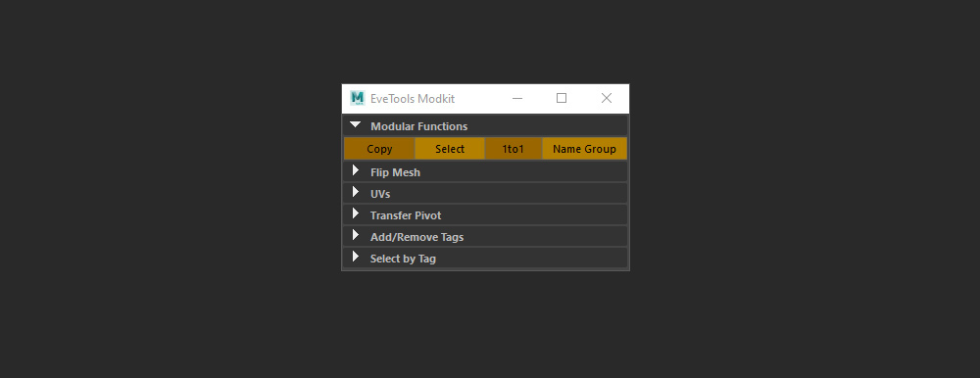
Task: Click the orange Copy button
Action: click(x=379, y=149)
